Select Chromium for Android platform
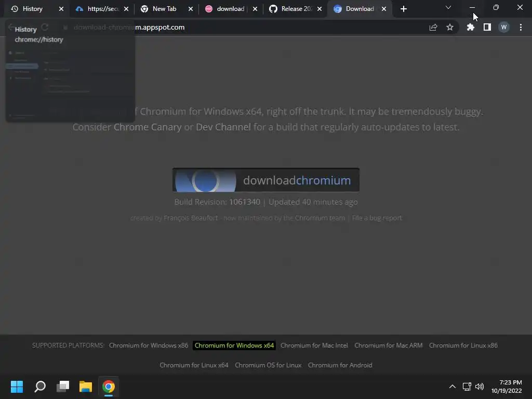This screenshot has height=399, width=532. 340,365
